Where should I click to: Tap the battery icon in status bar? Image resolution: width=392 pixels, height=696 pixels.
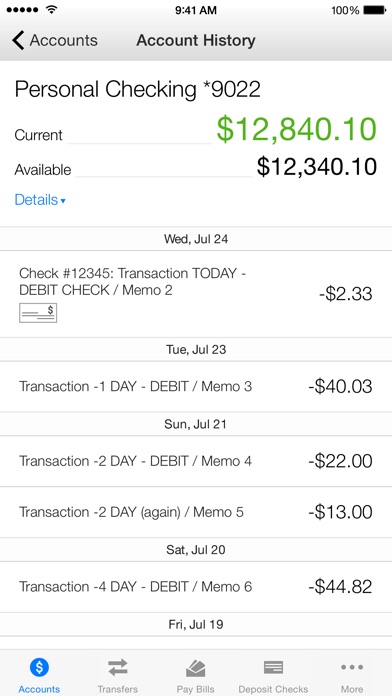click(374, 10)
